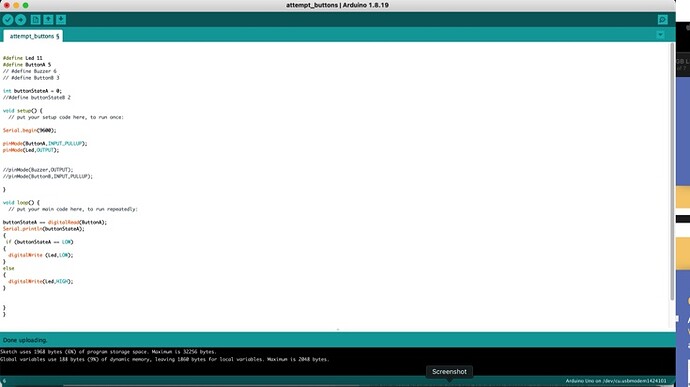
Task: Click the '// #define Buzzer 6' comment line
Action: coord(30,71)
